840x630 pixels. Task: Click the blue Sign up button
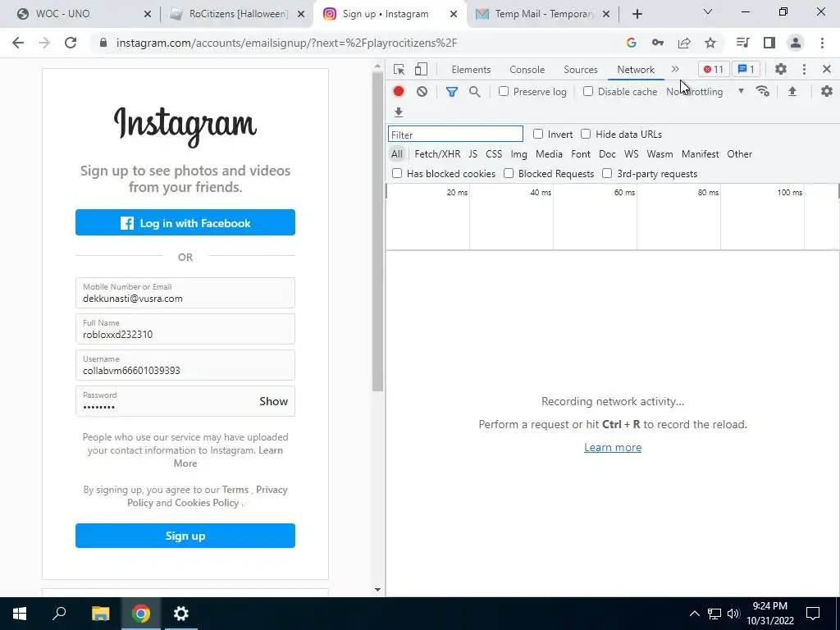(x=185, y=536)
